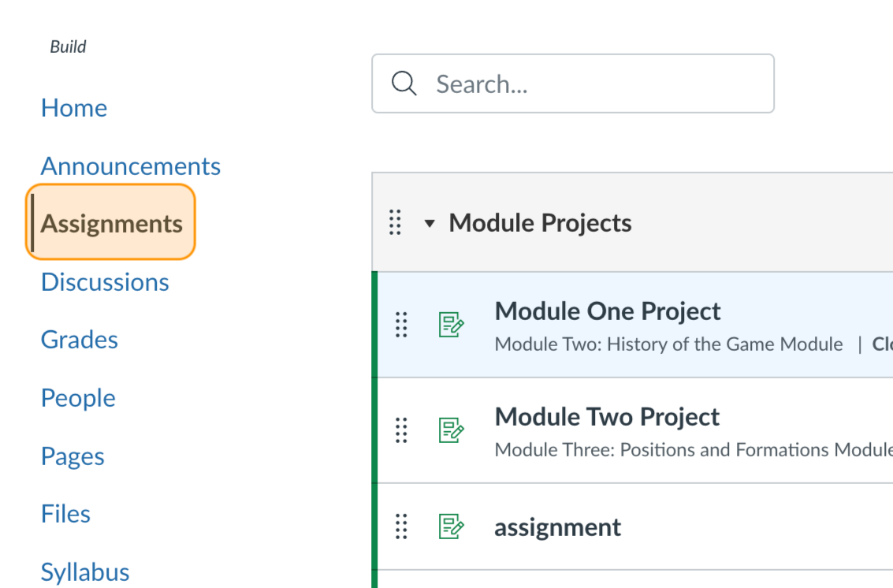Select Discussions in the course navigation menu
Screen dimensions: 893x588
(x=104, y=281)
